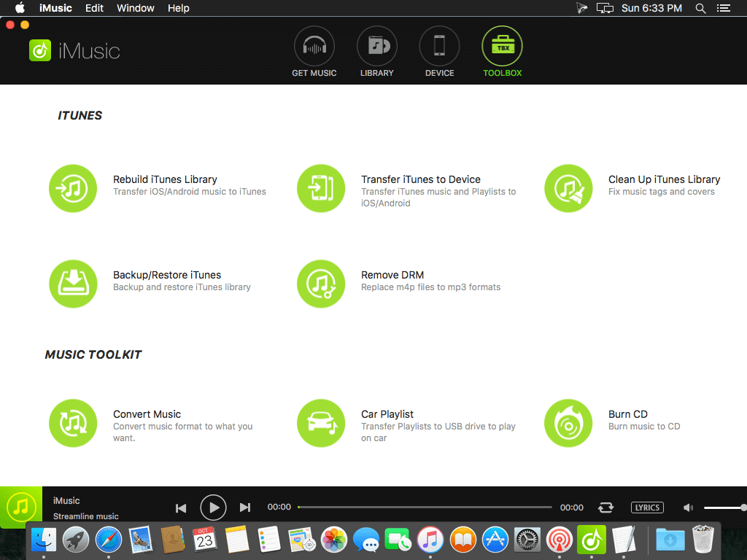Skip to the next track
The height and width of the screenshot is (560, 747).
(245, 507)
